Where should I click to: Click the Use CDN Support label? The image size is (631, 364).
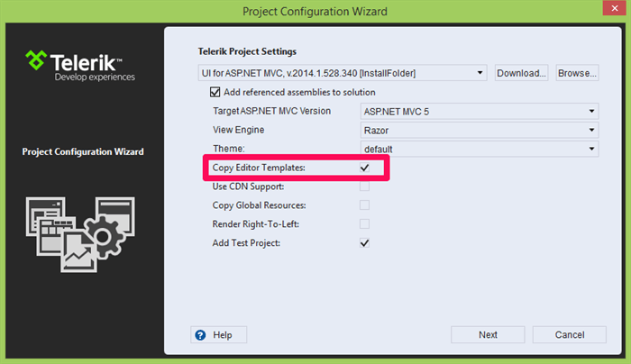248,187
